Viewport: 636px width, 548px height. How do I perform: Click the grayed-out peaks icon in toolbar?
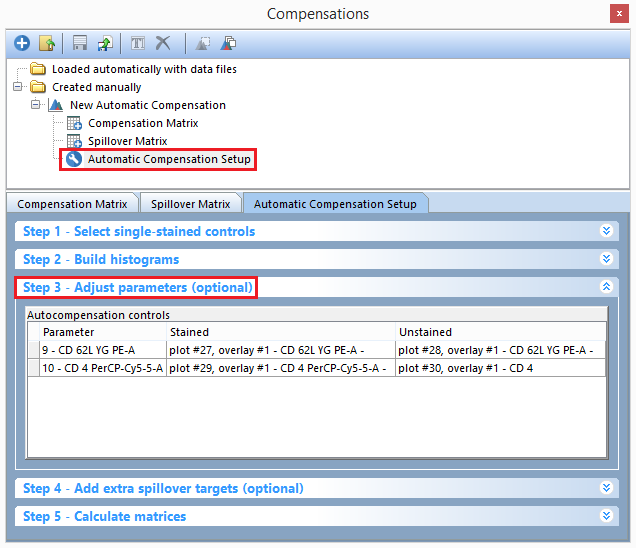[203, 43]
